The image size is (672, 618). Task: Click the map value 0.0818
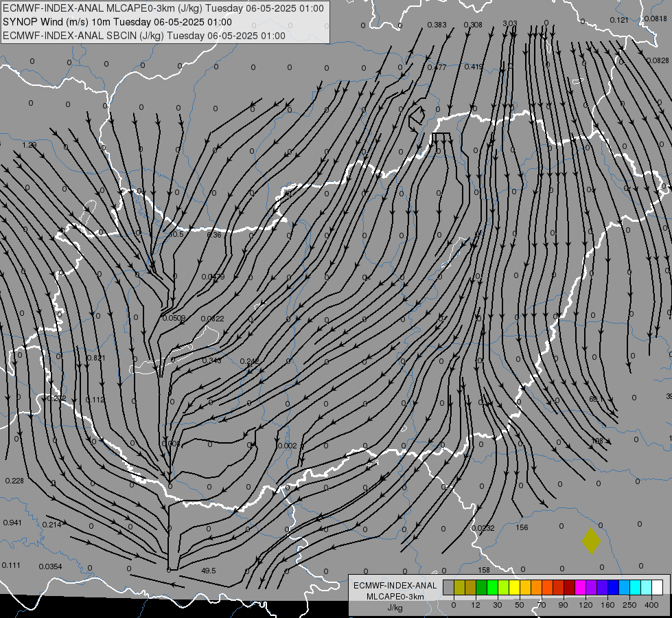[x=656, y=19]
